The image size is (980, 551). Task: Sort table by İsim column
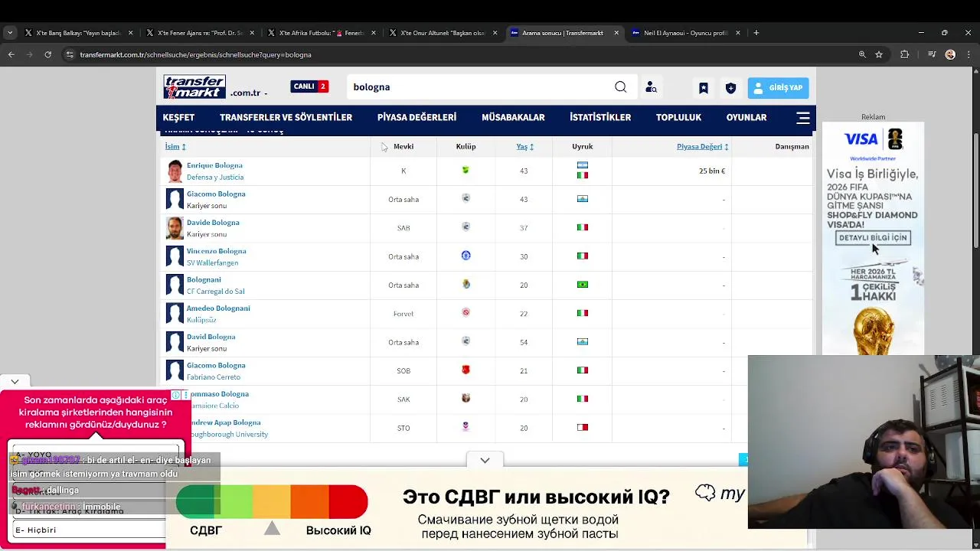point(175,146)
